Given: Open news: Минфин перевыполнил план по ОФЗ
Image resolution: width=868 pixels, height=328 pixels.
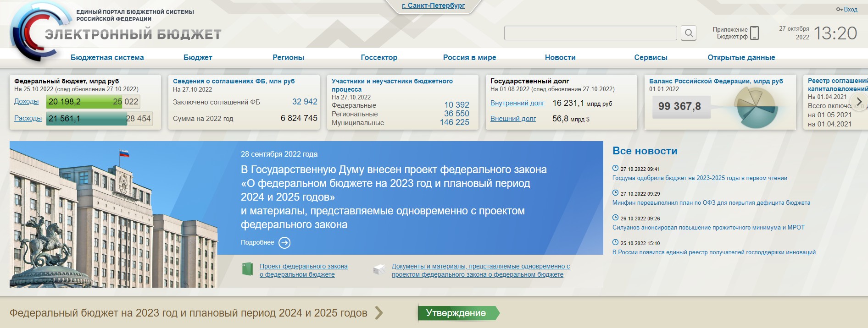Looking at the screenshot, I should [711, 203].
